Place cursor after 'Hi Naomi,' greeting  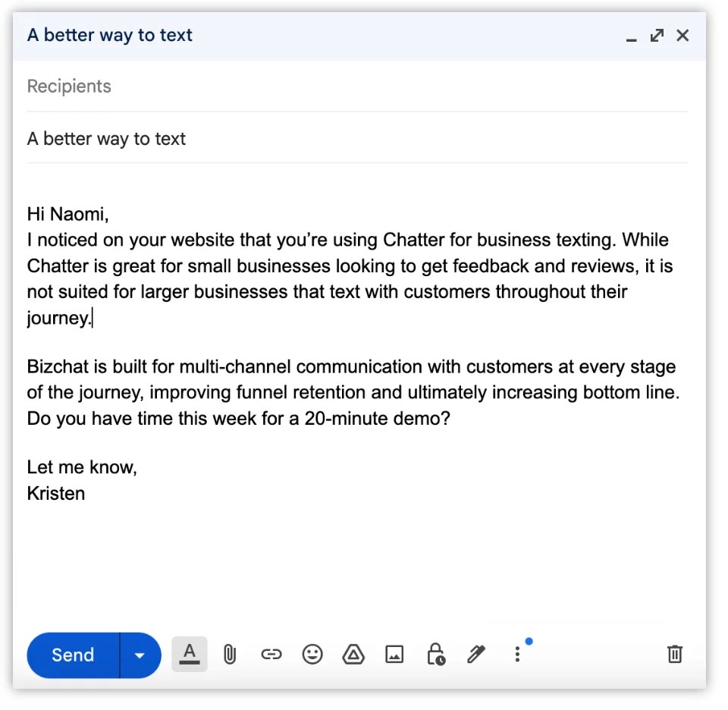(109, 215)
